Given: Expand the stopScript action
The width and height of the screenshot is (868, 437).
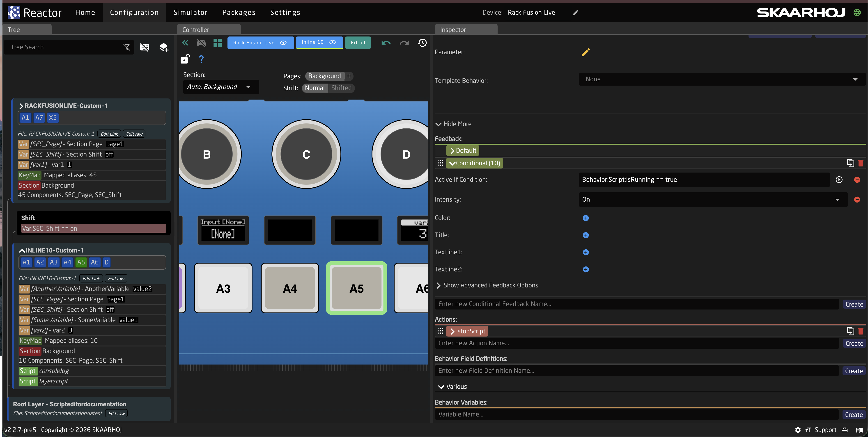Looking at the screenshot, I should coord(467,331).
